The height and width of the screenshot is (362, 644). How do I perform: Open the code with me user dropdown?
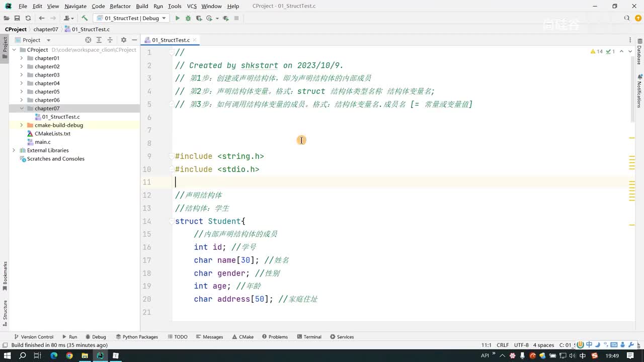coord(69,18)
